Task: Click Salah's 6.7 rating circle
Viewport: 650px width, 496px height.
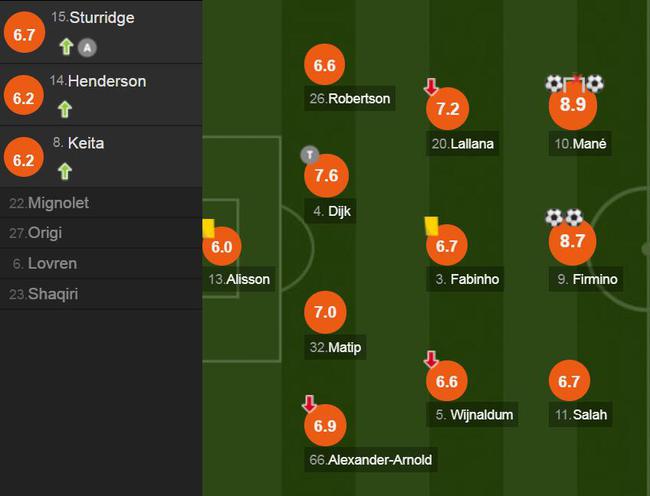Action: click(x=569, y=380)
